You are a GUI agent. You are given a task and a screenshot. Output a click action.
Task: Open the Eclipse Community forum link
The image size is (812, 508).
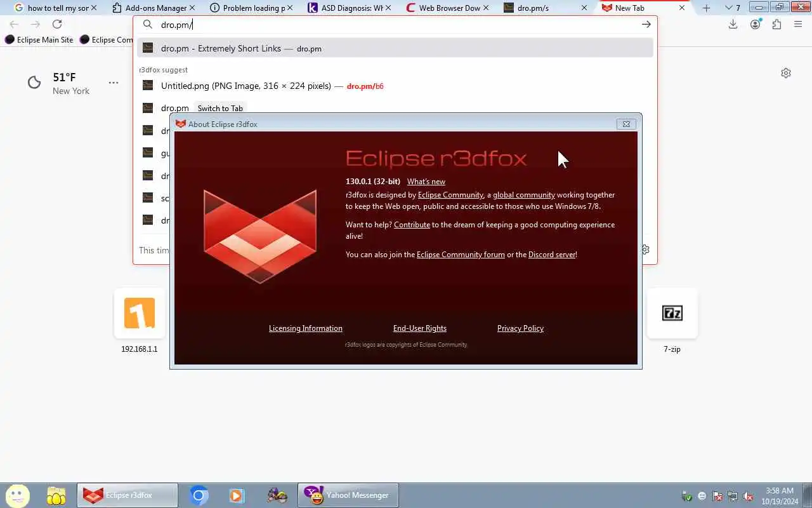click(461, 255)
